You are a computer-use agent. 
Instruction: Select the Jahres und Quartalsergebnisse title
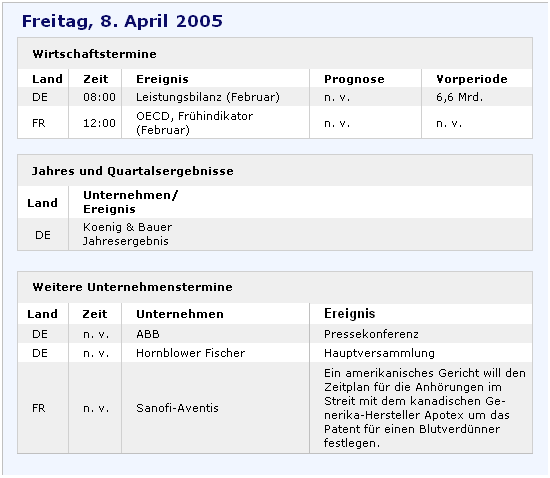click(x=133, y=171)
